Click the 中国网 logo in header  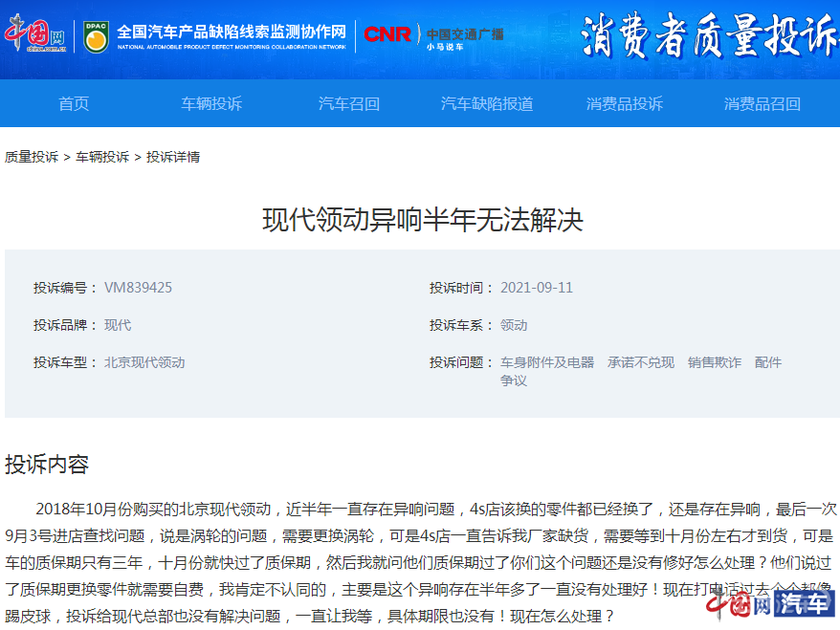[x=35, y=33]
